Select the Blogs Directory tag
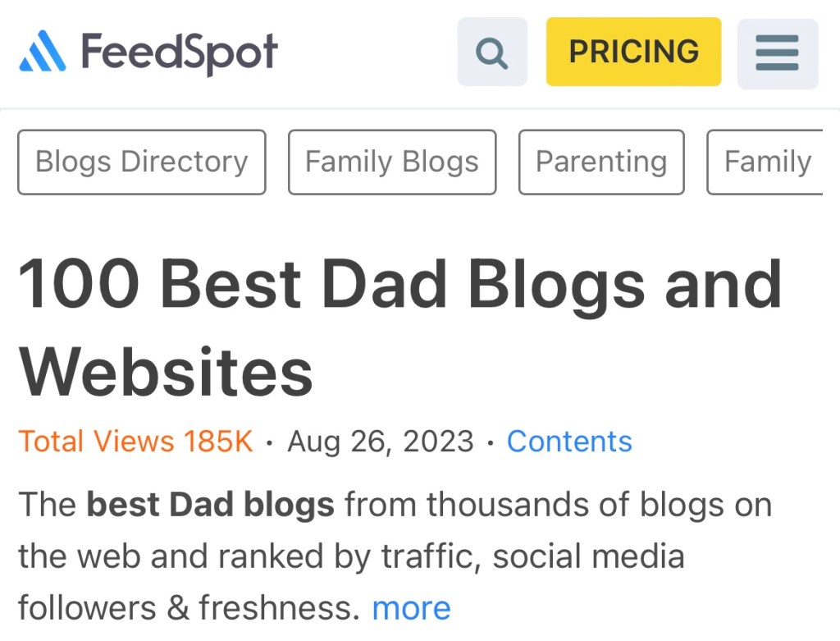The image size is (840, 641). [x=142, y=162]
